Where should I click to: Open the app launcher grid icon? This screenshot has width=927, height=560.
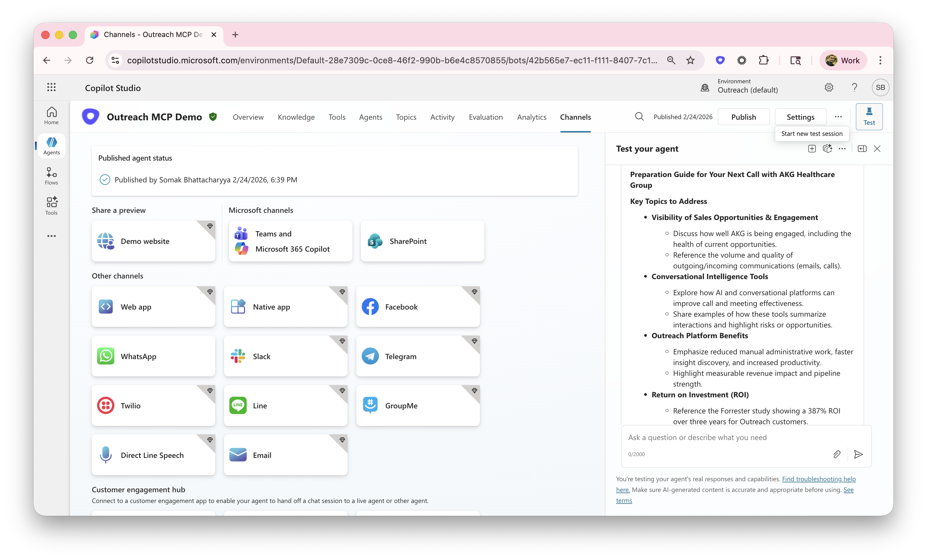(x=52, y=87)
